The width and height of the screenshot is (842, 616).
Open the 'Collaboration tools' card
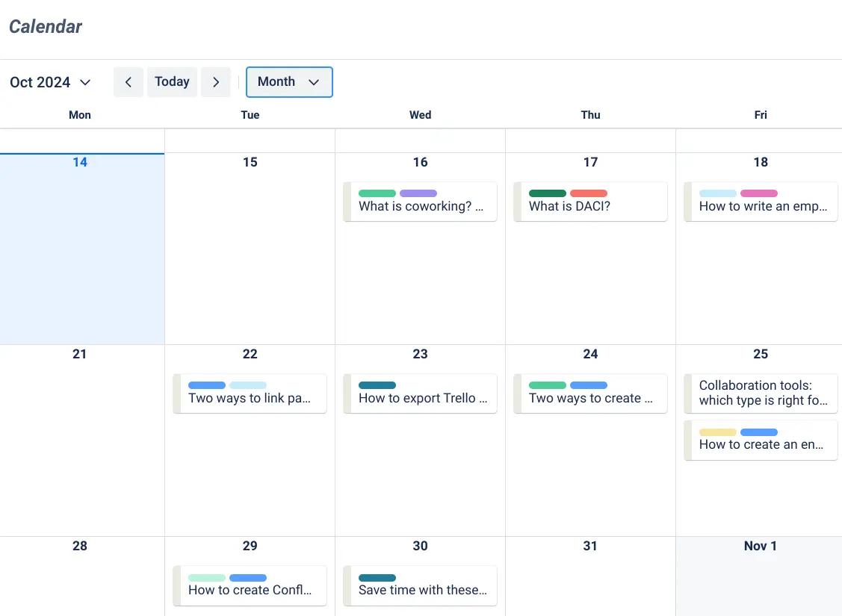(x=761, y=393)
